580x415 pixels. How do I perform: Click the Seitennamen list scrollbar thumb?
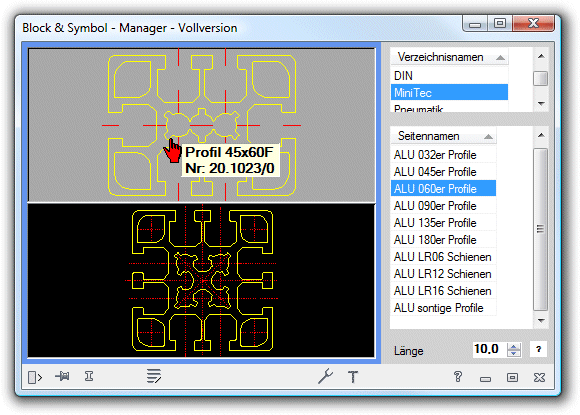click(540, 229)
